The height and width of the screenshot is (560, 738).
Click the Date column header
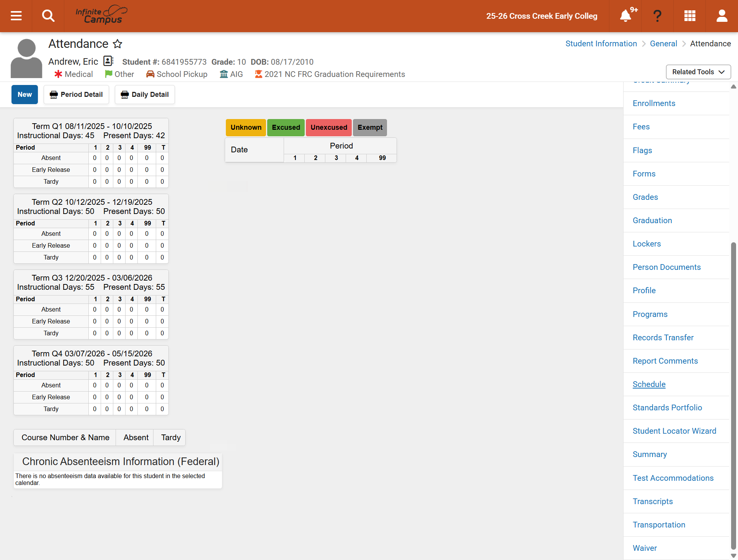coord(254,150)
